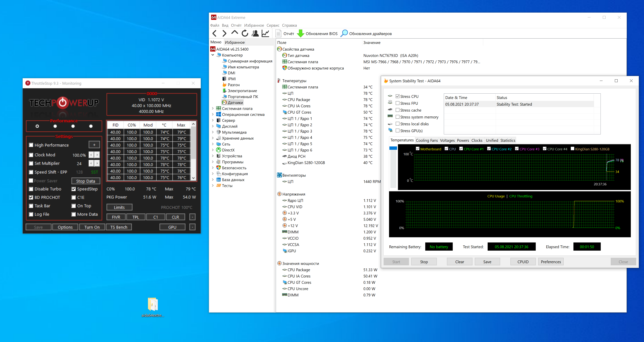Viewport: 644px width, 342px height.
Task: Switch to the Cooling Fans tab
Action: click(427, 141)
